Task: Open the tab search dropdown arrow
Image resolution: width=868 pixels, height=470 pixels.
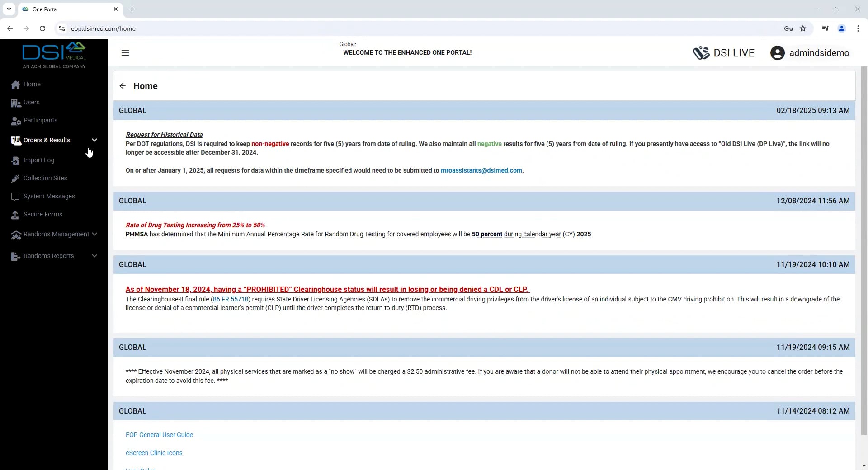Action: pos(9,9)
